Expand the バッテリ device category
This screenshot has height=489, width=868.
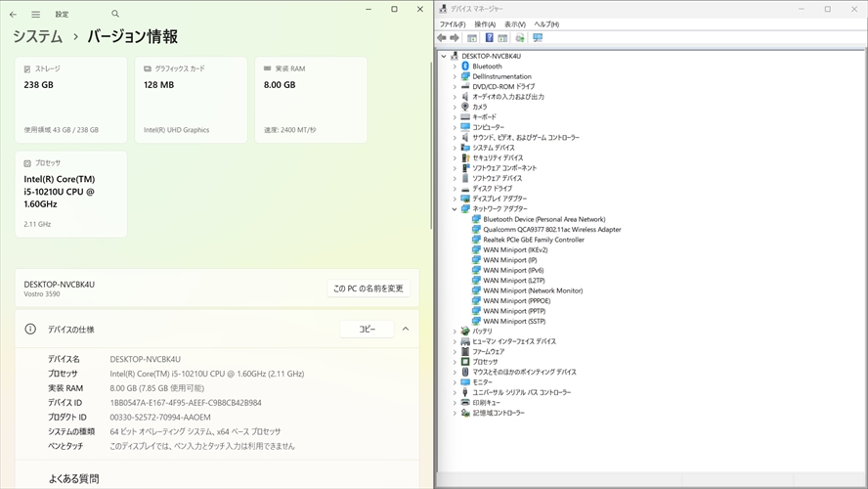pyautogui.click(x=455, y=332)
